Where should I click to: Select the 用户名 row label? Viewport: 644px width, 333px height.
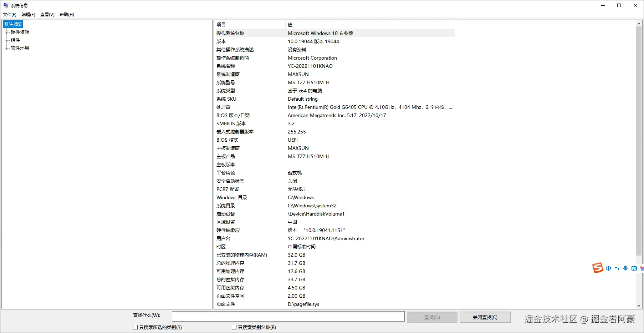[x=224, y=238]
